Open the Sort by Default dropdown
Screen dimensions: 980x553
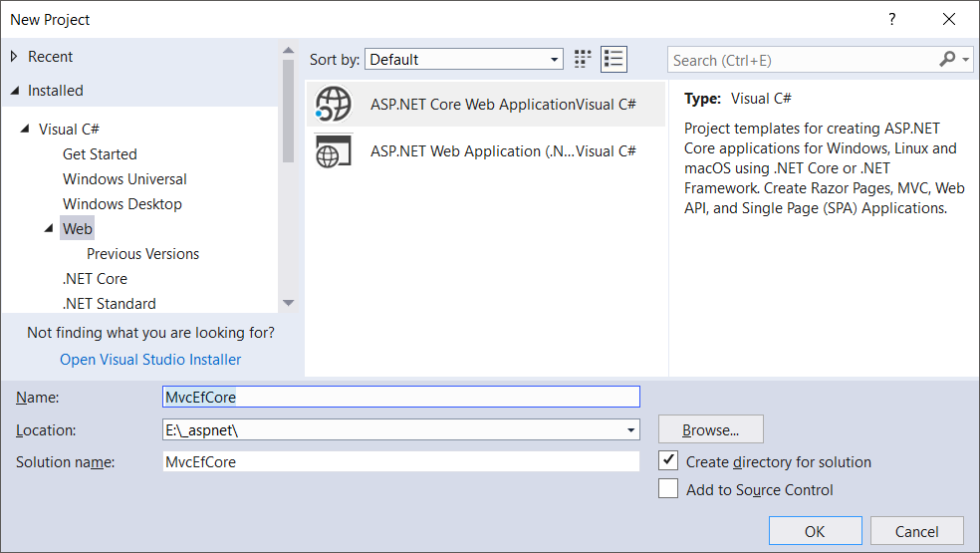[464, 60]
